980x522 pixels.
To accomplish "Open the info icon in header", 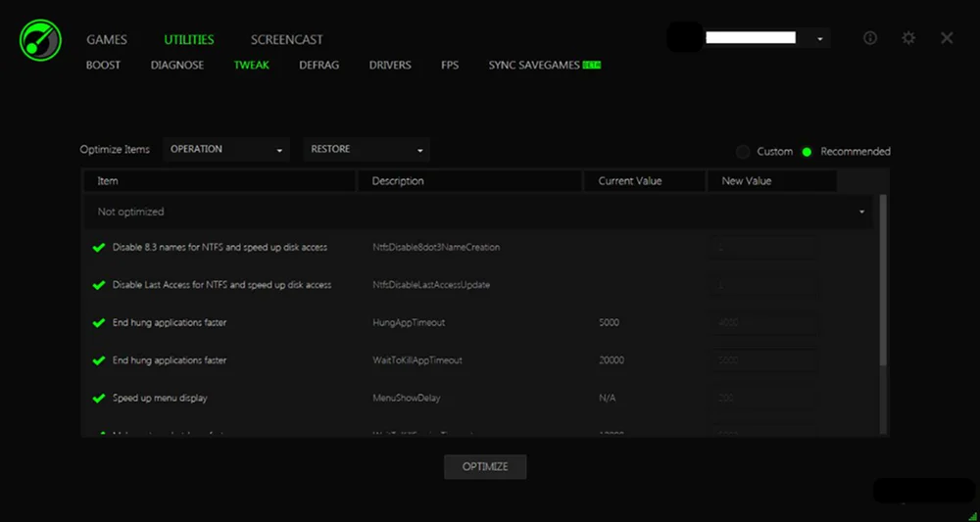I will coord(870,38).
